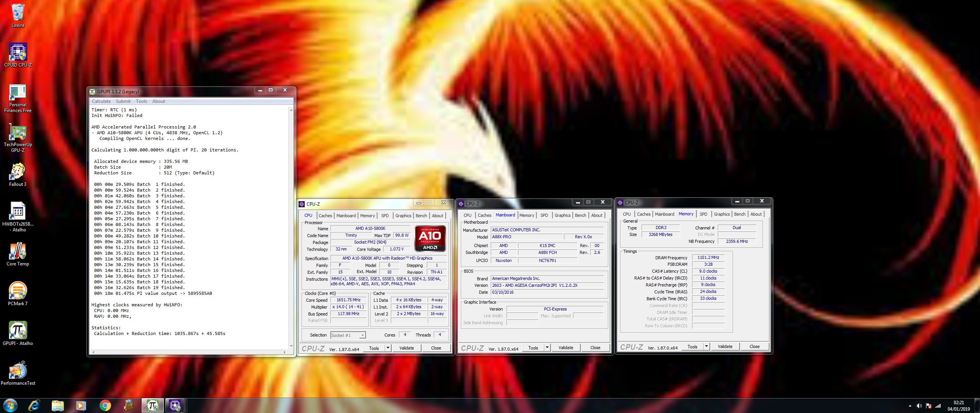Click Close button in first CPU-Z window
This screenshot has height=413, width=980.
(x=436, y=348)
